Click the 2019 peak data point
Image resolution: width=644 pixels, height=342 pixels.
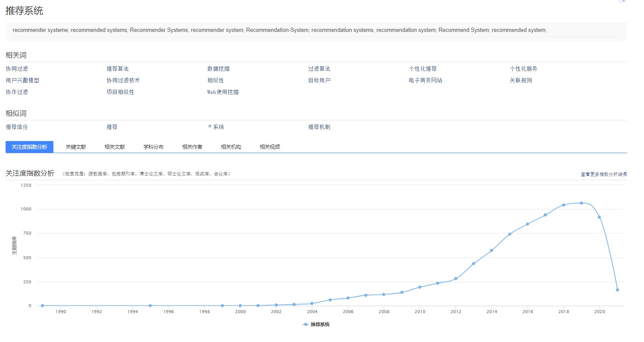(x=581, y=203)
